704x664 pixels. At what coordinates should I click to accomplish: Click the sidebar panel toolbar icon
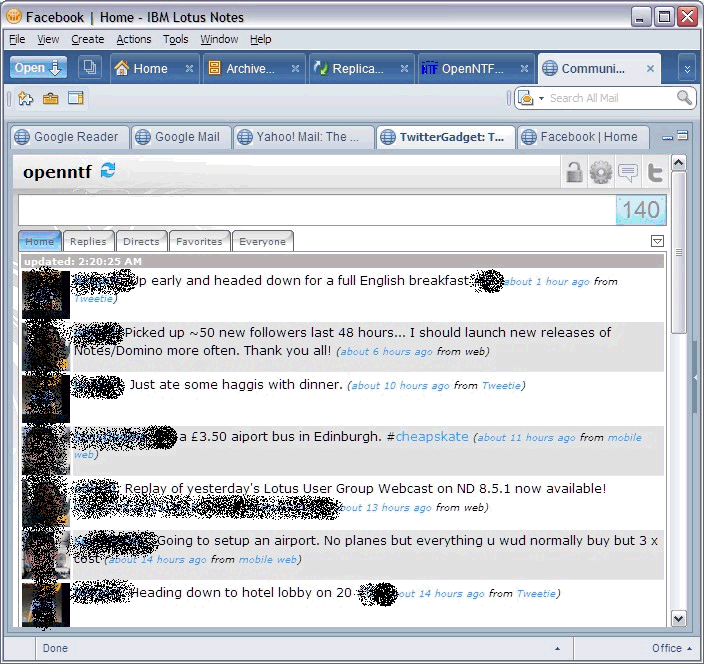click(76, 98)
